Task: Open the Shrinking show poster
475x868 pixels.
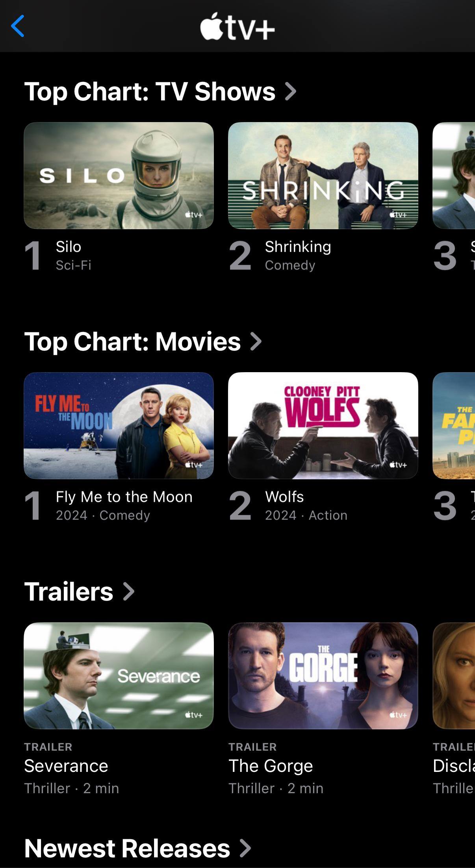Action: [323, 176]
